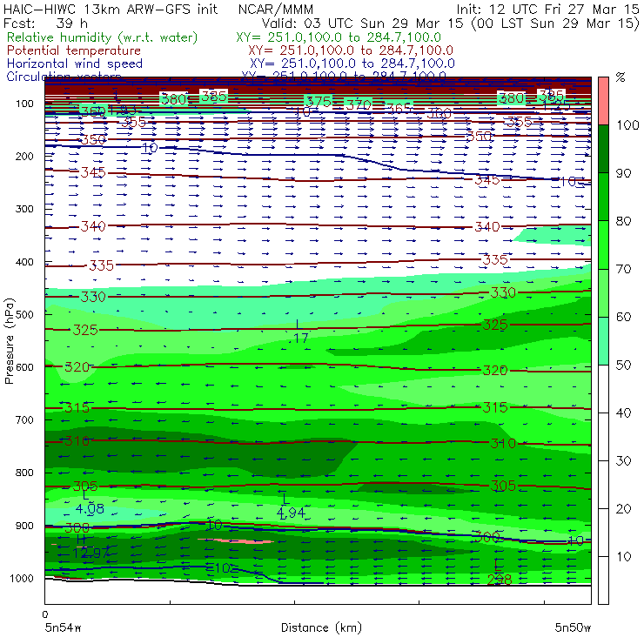644x644 pixels.
Task: Click the darkest green 90–100% colorbar segment
Action: click(x=603, y=149)
